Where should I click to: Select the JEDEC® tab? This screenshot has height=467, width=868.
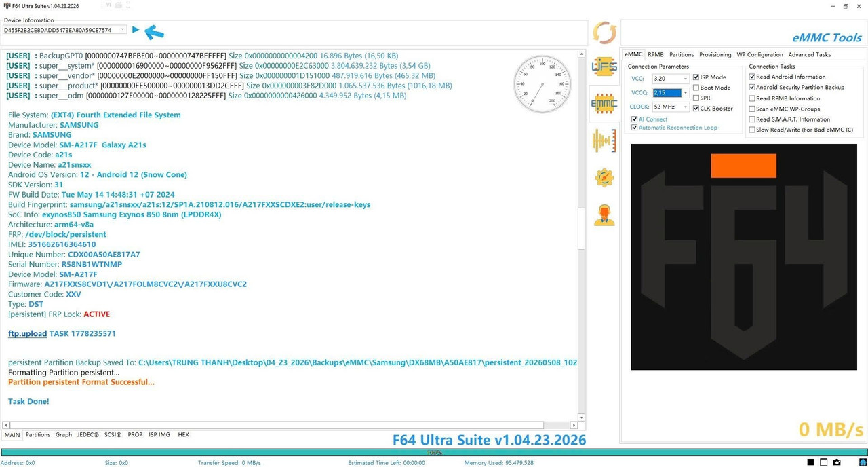pos(88,435)
